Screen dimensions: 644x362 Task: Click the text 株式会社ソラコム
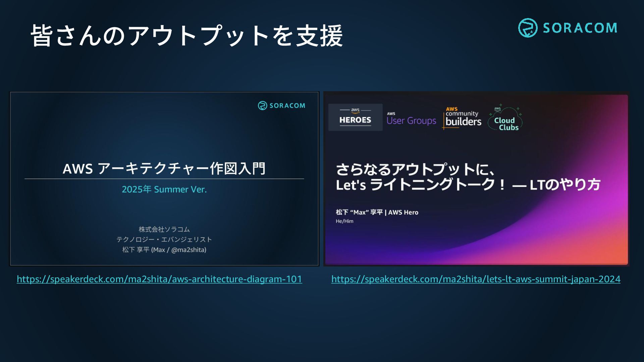pos(164,229)
